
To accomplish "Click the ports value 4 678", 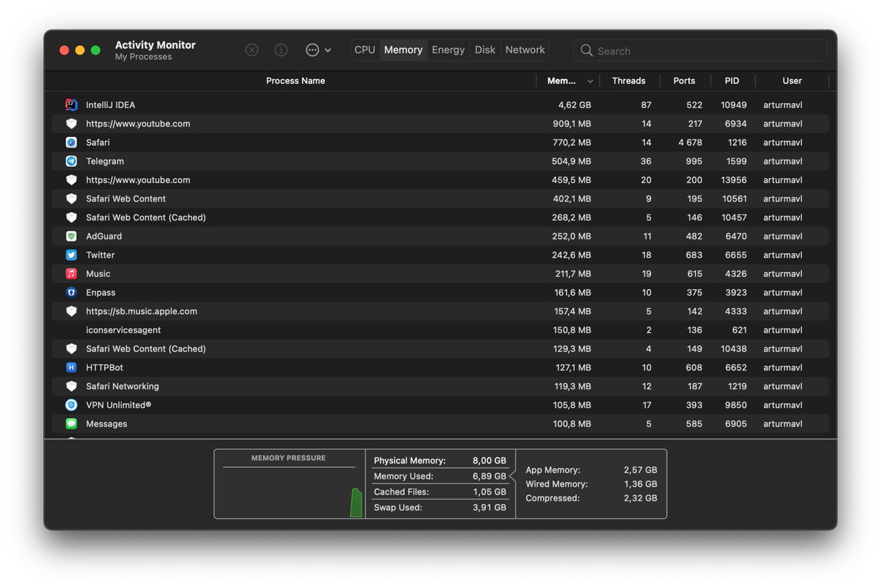I will 690,142.
